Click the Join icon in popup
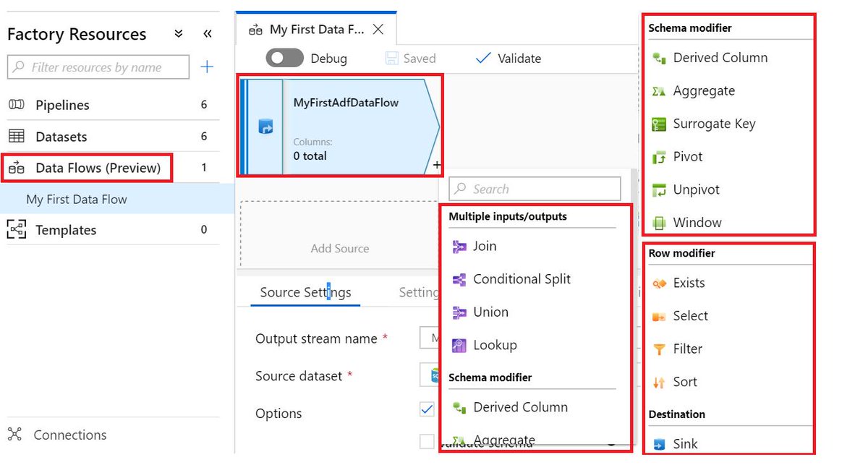868x465 pixels. pyautogui.click(x=459, y=247)
